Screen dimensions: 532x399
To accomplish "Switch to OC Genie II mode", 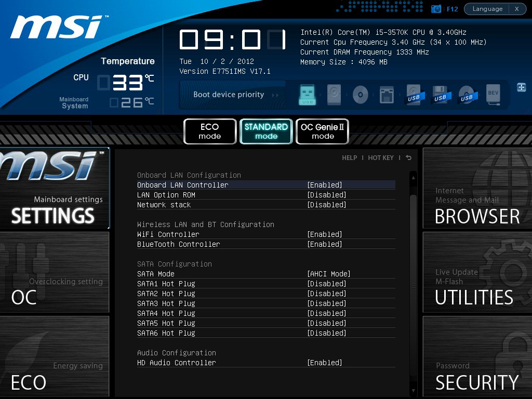I will point(322,131).
